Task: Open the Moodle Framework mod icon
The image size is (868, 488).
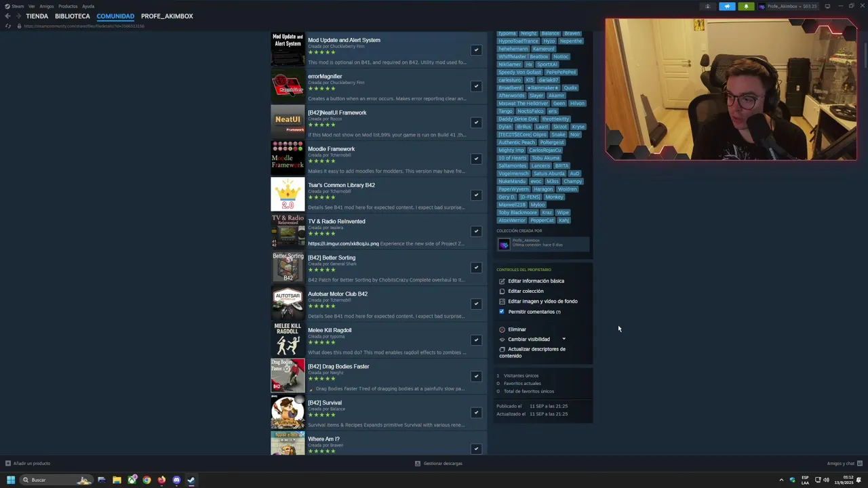Action: pos(288,159)
